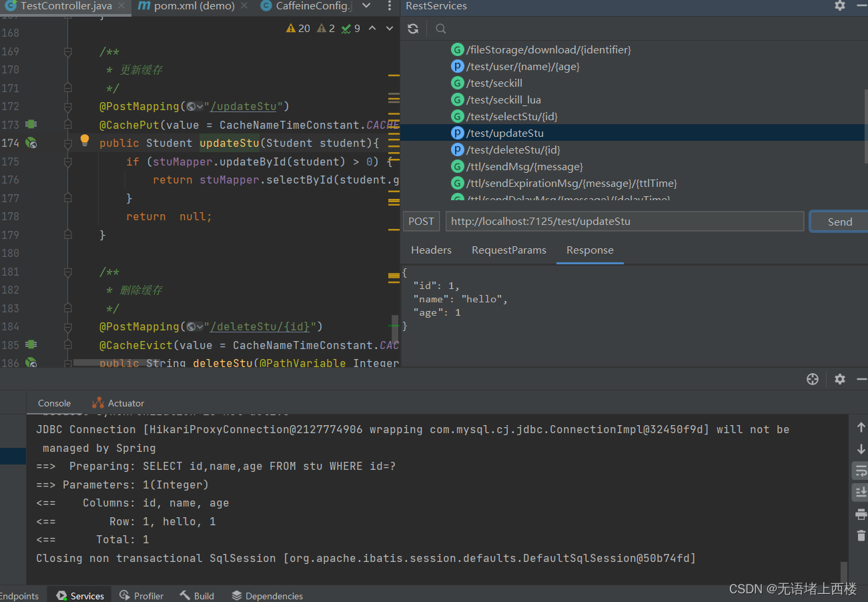Click the Spring bean gutter icon on @CachePut line
This screenshot has height=602, width=868.
tap(31, 124)
